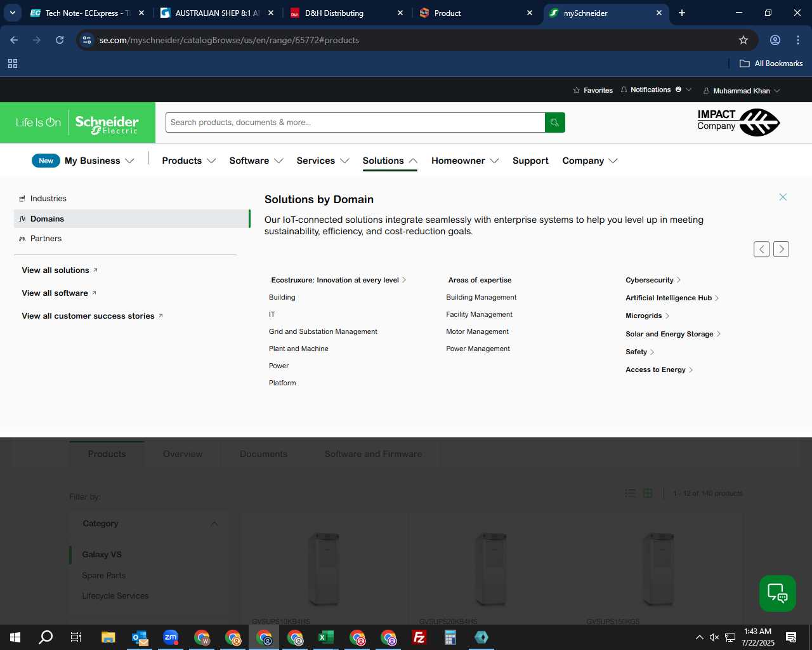Expand the Software menu
This screenshot has height=650, width=812.
256,161
